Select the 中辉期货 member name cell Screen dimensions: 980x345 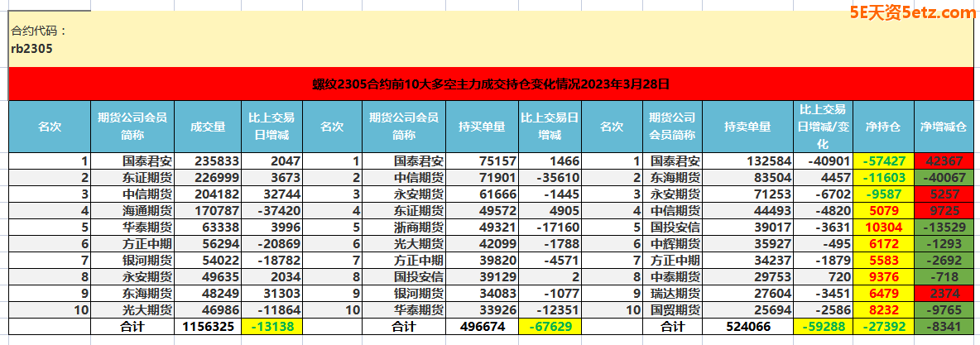[x=674, y=244]
